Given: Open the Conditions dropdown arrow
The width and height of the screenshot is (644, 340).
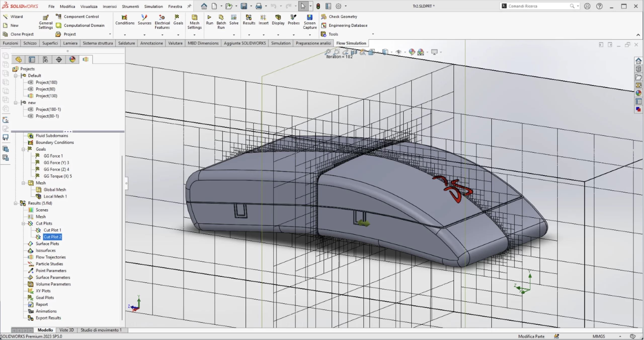Looking at the screenshot, I should point(125,35).
